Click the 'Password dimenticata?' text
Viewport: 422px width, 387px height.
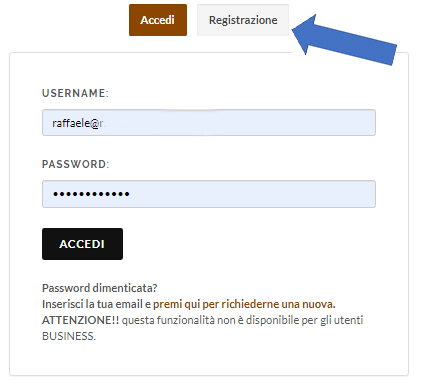(x=99, y=288)
